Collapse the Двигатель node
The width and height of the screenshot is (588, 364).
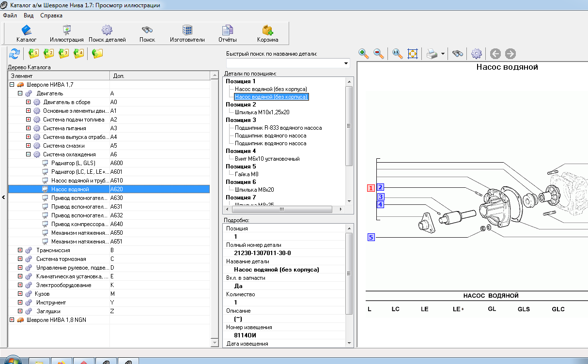(x=20, y=93)
